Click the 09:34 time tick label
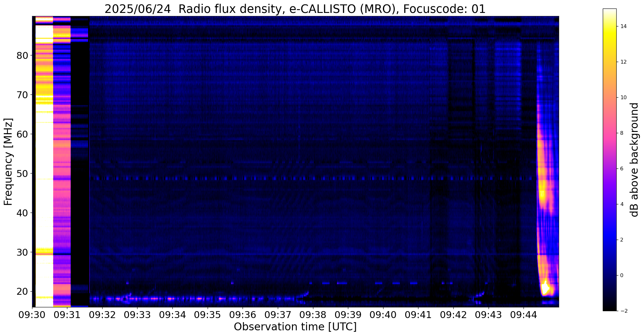The width and height of the screenshot is (644, 336). [172, 315]
